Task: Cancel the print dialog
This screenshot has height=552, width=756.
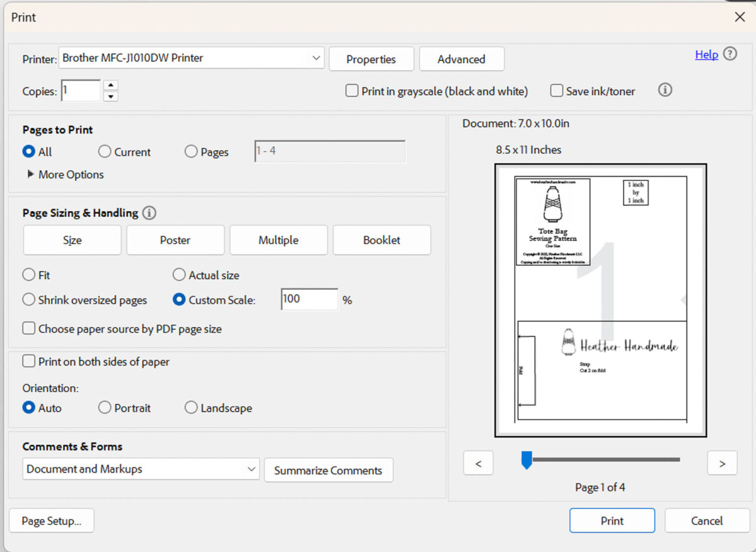Action: point(707,520)
